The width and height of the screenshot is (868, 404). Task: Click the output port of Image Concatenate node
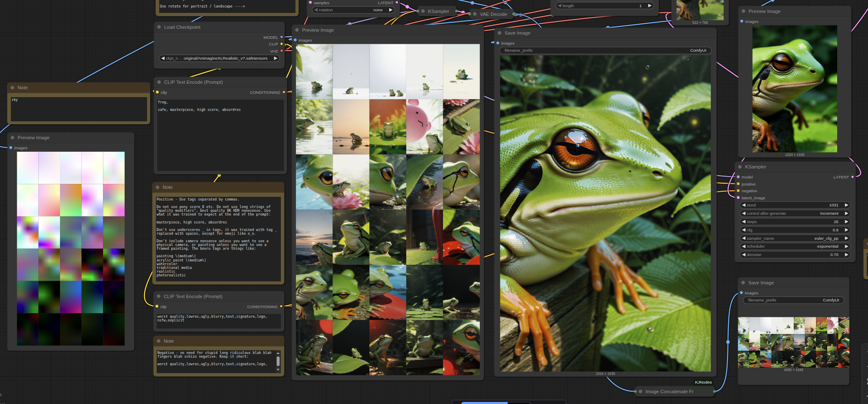pyautogui.click(x=715, y=391)
